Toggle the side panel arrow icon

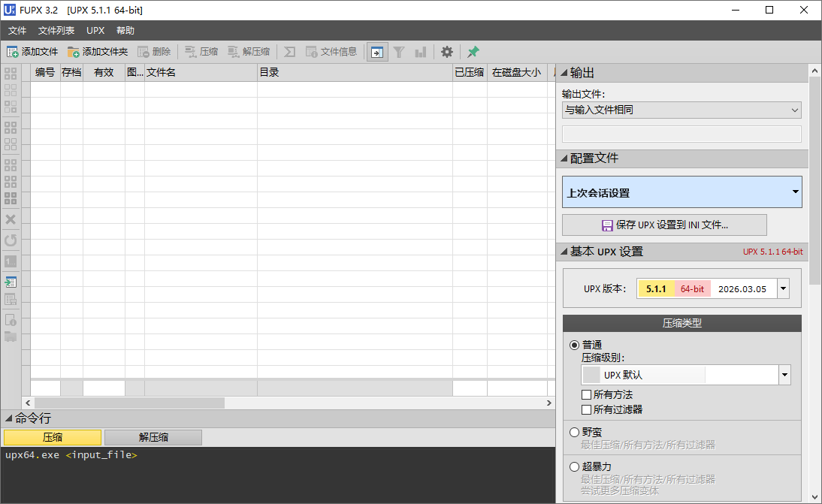pos(376,52)
